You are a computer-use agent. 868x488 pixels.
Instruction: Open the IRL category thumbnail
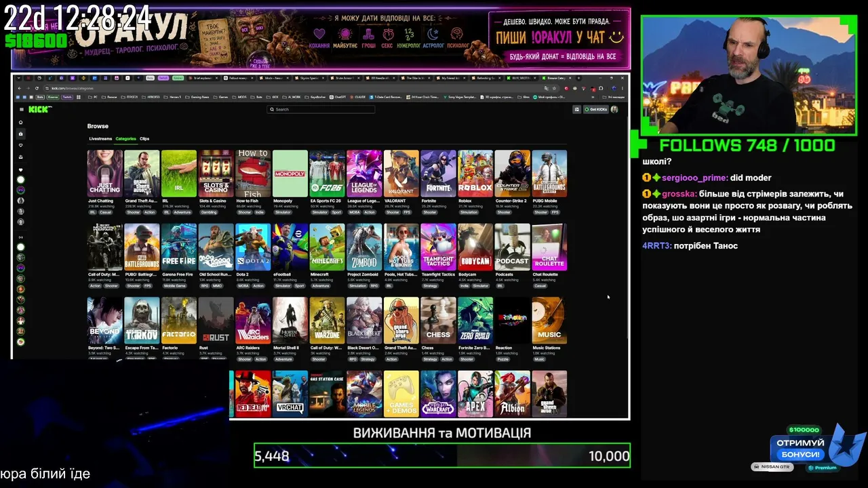(179, 173)
